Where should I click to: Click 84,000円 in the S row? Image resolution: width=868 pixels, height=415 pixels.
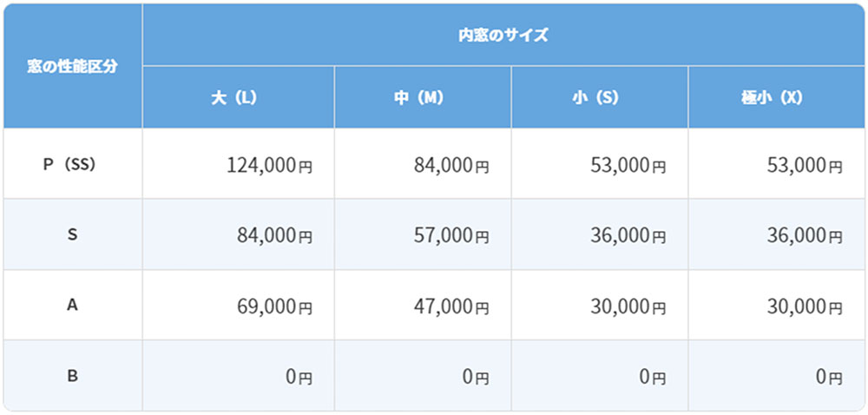pyautogui.click(x=274, y=235)
